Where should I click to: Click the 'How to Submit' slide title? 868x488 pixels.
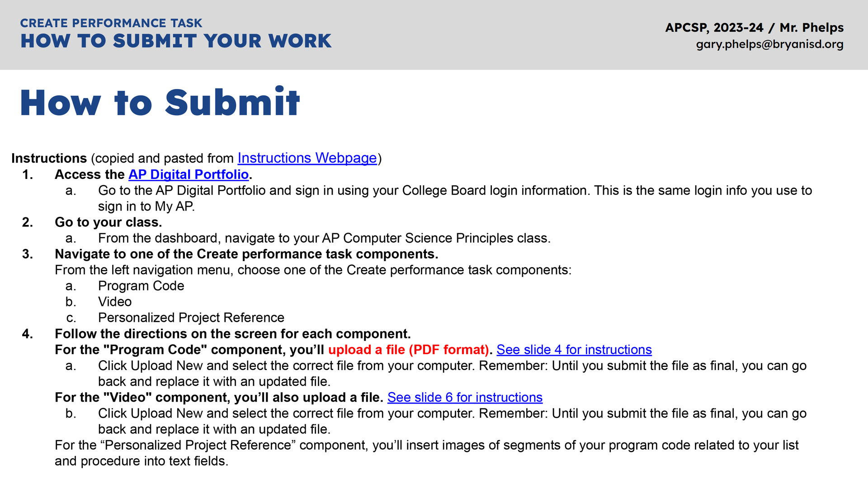pyautogui.click(x=160, y=103)
